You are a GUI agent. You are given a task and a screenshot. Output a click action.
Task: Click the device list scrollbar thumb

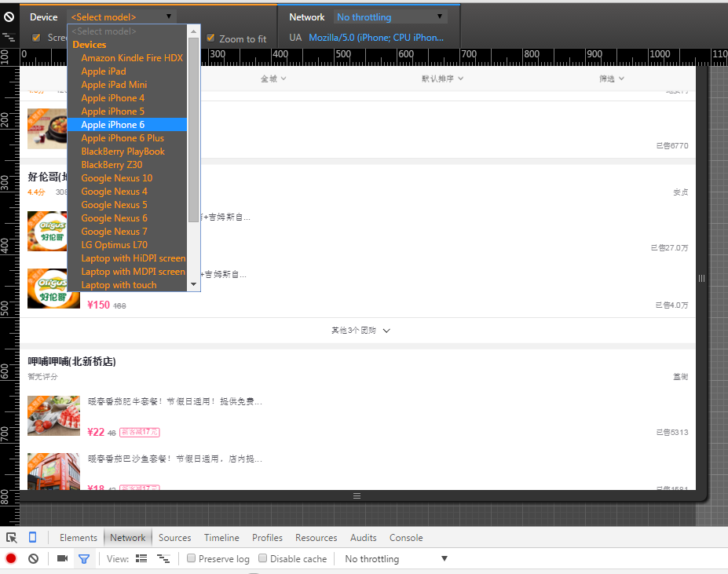(x=194, y=130)
